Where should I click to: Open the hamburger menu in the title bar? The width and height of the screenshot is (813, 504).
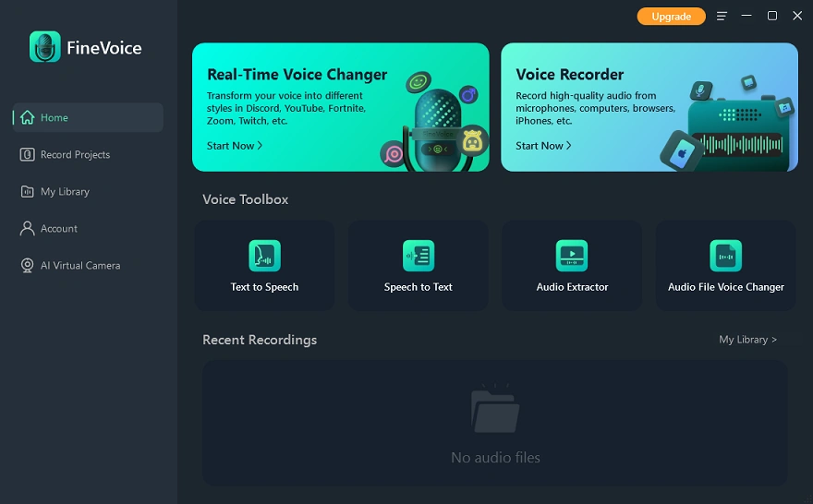722,16
